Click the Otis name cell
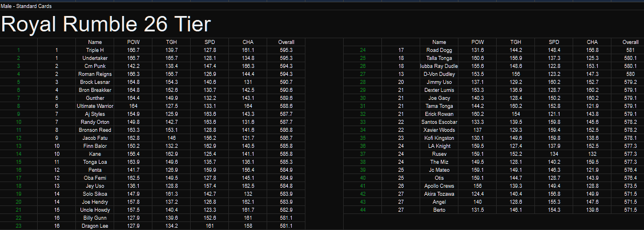The height and width of the screenshot is (230, 644). pos(439,178)
